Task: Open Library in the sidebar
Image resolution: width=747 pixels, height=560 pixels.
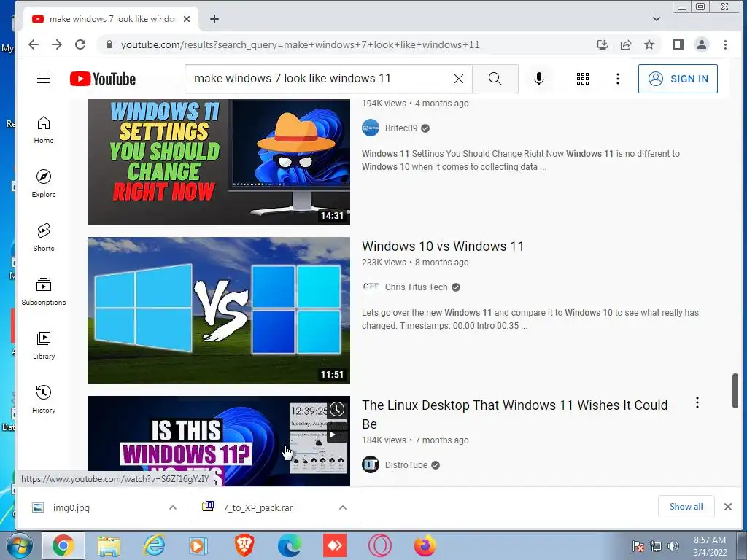Action: (x=44, y=345)
